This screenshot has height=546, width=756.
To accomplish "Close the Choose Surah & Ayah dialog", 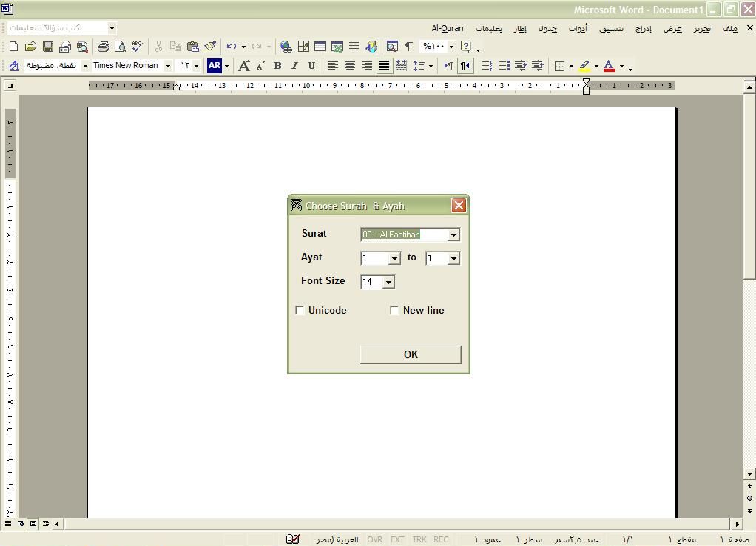I will [x=459, y=206].
